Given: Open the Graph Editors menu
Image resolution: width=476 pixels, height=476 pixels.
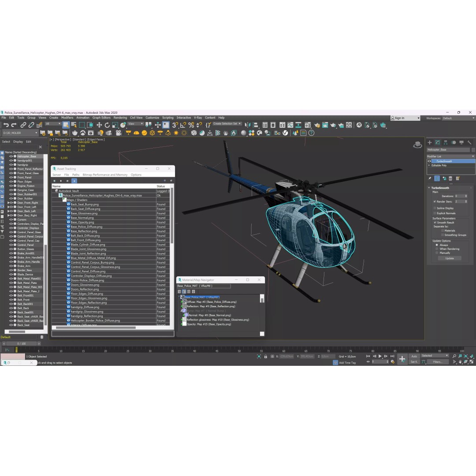Looking at the screenshot, I should (101, 118).
